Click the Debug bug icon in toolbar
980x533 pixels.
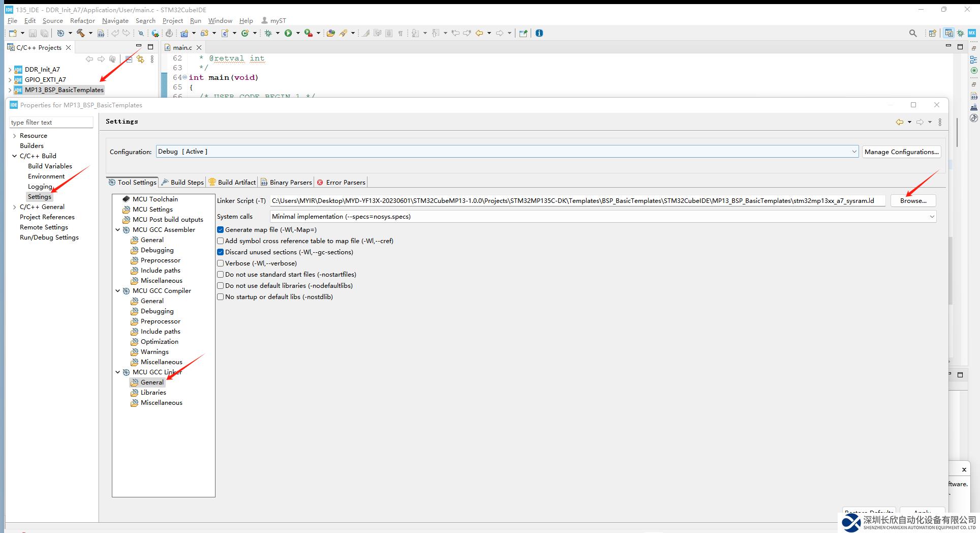click(268, 33)
